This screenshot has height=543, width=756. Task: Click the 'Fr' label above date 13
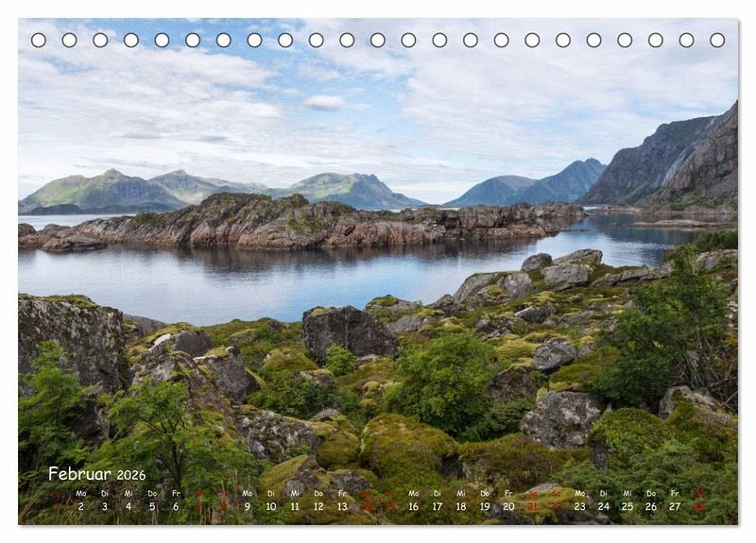[x=342, y=493]
